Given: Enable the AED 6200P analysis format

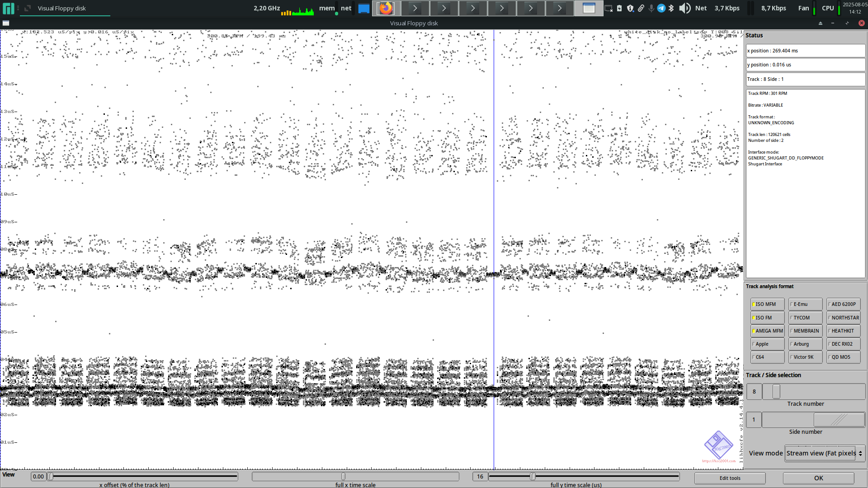Looking at the screenshot, I should [843, 305].
